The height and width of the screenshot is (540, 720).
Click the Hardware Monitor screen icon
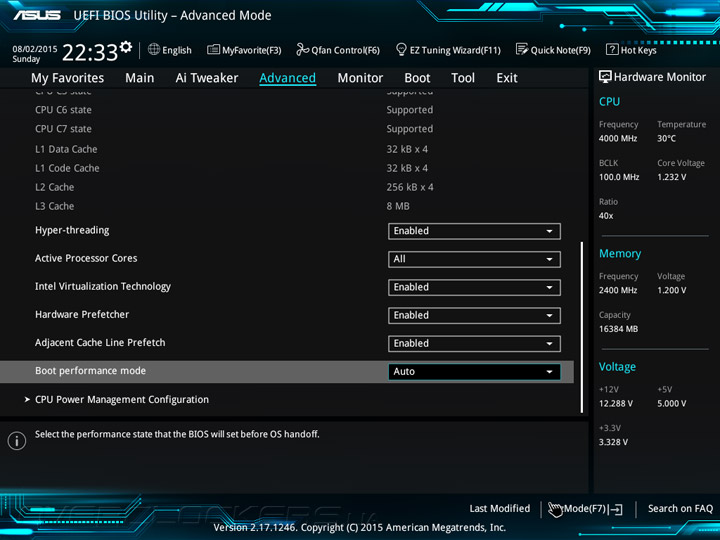pyautogui.click(x=605, y=77)
